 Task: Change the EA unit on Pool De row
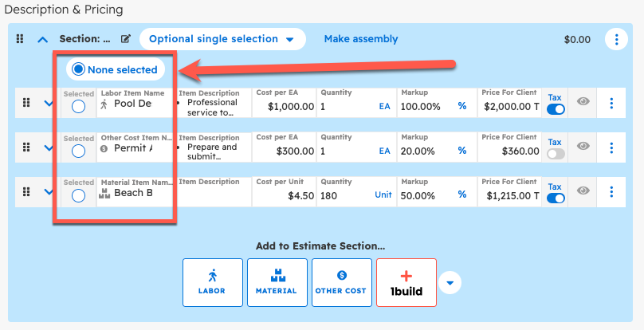[x=384, y=106]
